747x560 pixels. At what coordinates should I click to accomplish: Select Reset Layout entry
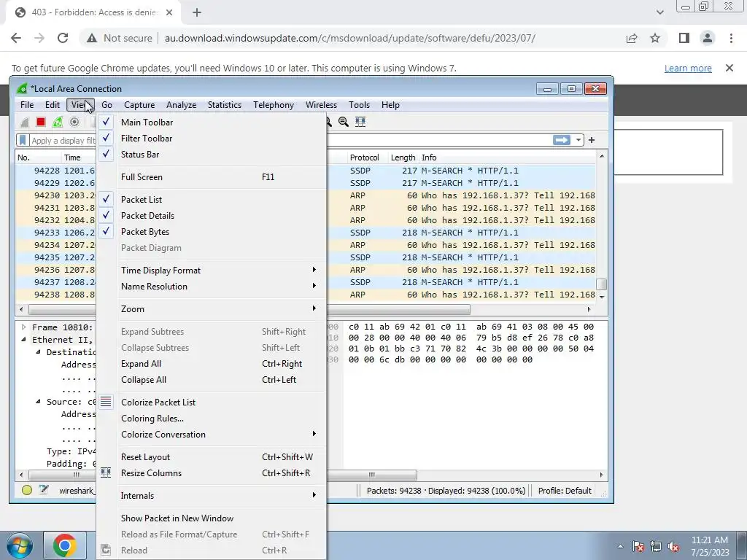click(x=212, y=457)
